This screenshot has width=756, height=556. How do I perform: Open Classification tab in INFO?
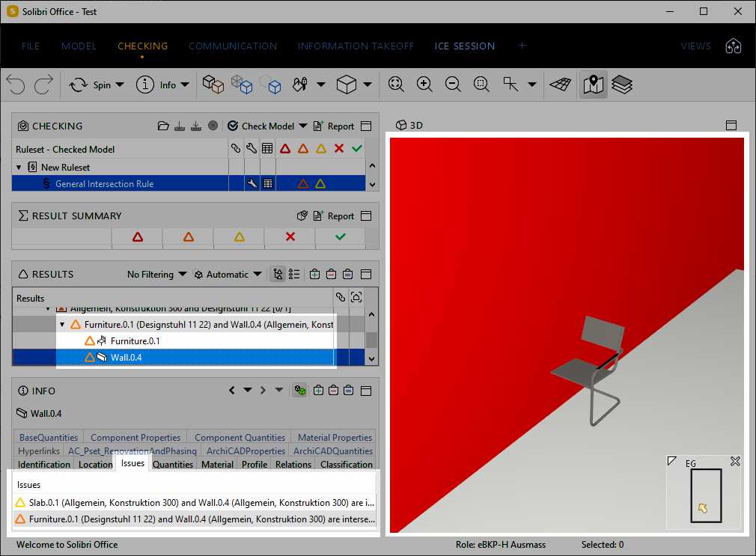point(346,465)
